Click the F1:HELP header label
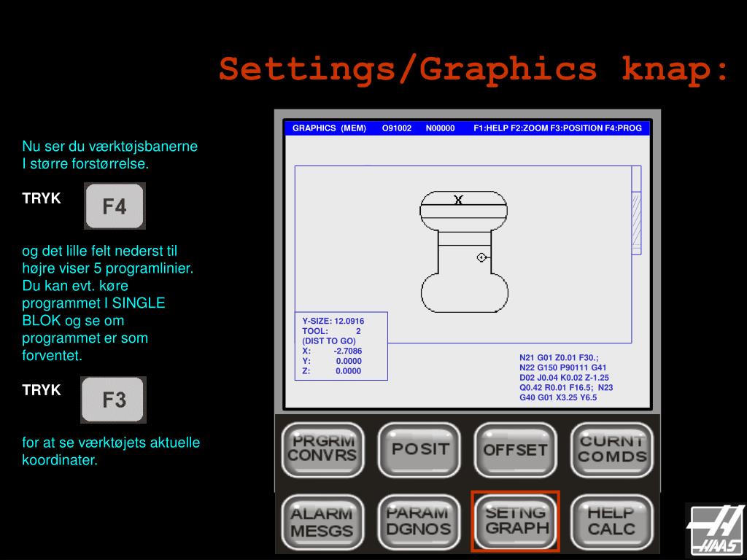The image size is (747, 560). (x=491, y=128)
